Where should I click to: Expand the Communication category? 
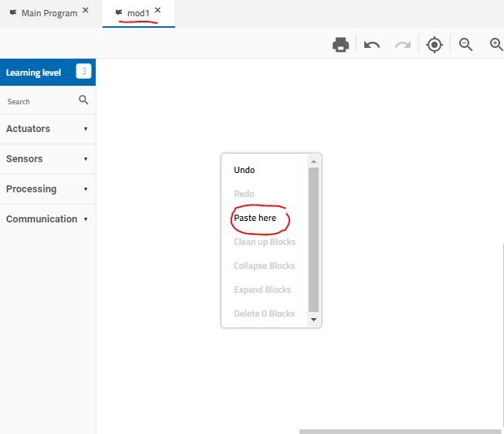(x=47, y=219)
